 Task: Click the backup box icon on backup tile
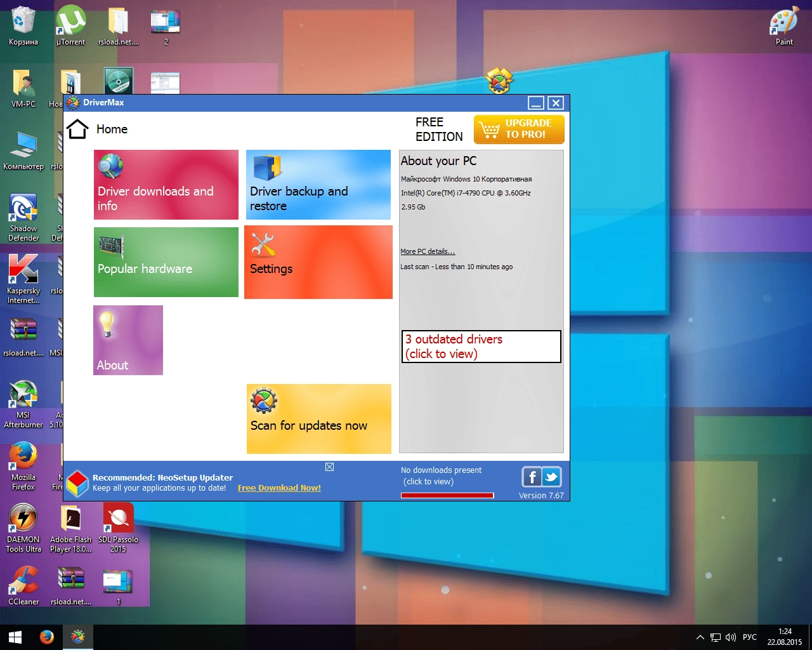[x=266, y=168]
